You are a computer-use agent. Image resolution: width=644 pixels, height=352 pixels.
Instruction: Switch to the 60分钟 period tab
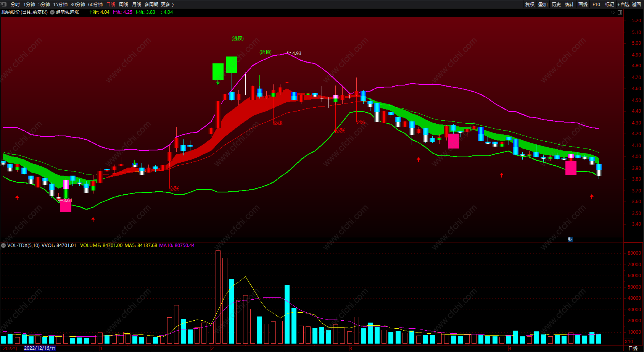point(95,4)
